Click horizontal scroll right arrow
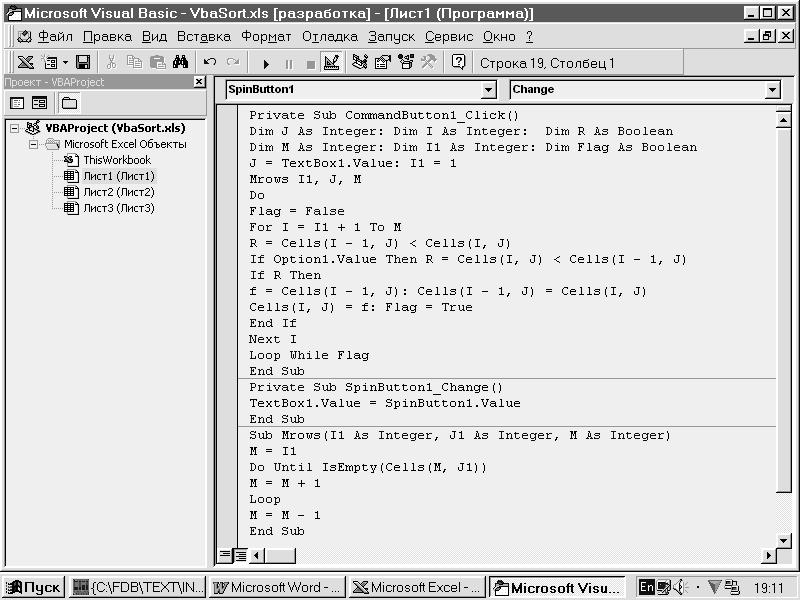Screen dimensions: 800x600 pyautogui.click(x=768, y=555)
